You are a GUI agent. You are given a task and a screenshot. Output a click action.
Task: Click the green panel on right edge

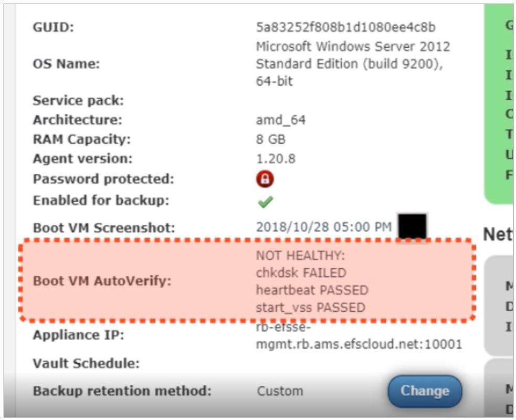pos(499,104)
